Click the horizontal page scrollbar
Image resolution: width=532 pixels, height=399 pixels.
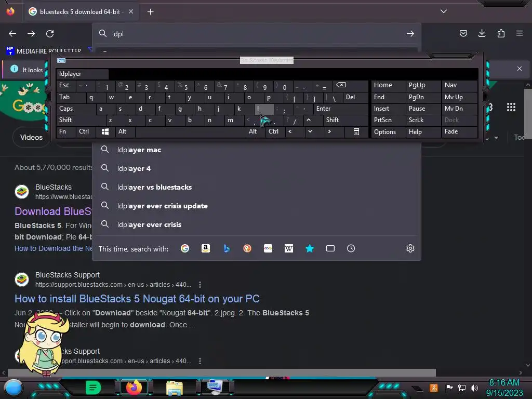point(221,373)
